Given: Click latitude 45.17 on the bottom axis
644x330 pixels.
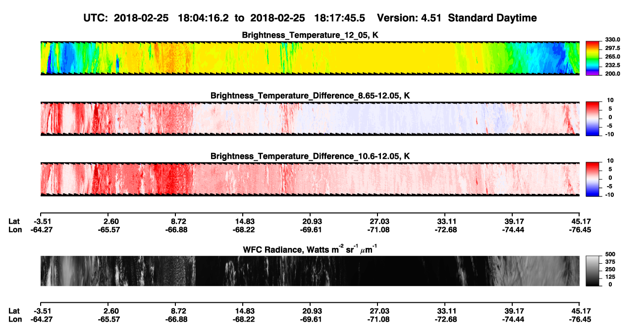Looking at the screenshot, I should pyautogui.click(x=581, y=311).
